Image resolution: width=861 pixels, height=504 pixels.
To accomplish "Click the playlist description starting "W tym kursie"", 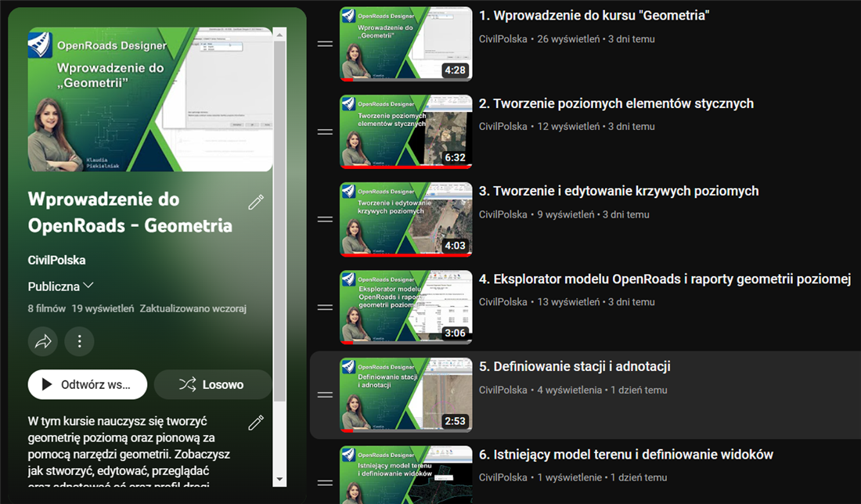I will [x=130, y=453].
